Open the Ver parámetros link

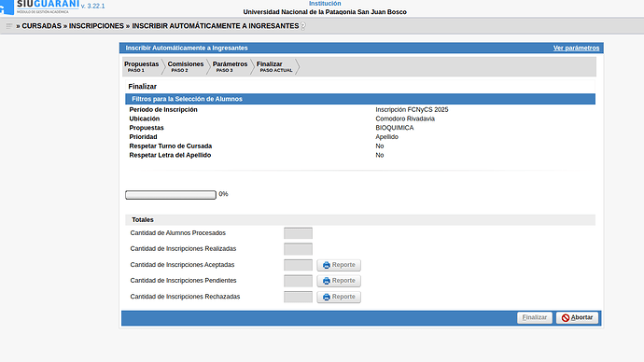pyautogui.click(x=576, y=48)
